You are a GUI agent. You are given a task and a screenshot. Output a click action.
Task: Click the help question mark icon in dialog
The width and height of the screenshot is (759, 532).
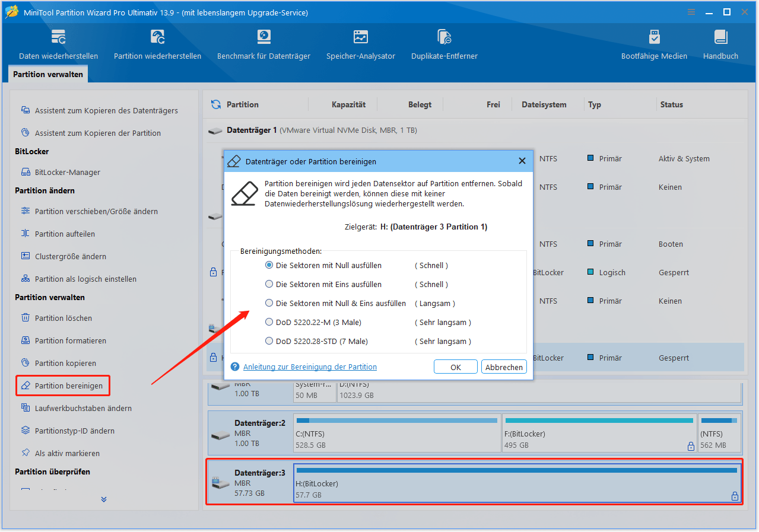(x=235, y=367)
